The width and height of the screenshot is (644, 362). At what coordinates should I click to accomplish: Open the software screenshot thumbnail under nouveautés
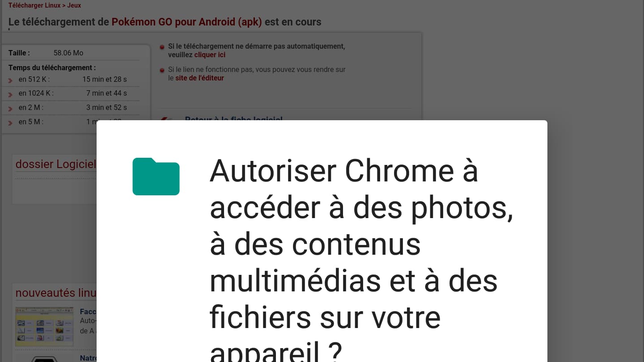pyautogui.click(x=44, y=326)
